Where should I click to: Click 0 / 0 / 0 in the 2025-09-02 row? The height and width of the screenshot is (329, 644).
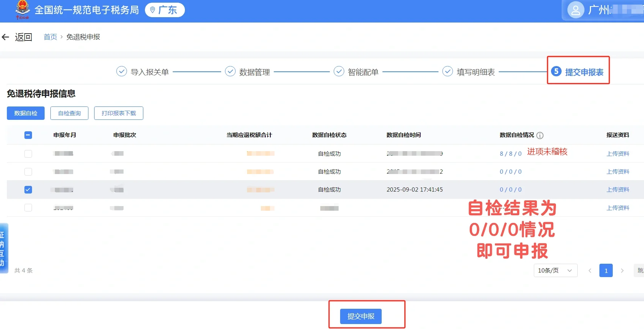point(511,190)
